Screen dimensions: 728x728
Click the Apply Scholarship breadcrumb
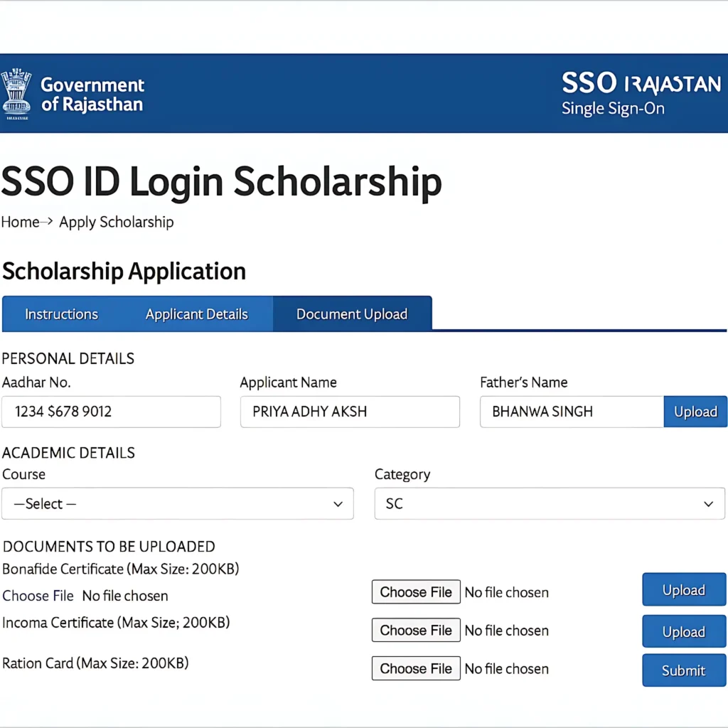pos(116,222)
